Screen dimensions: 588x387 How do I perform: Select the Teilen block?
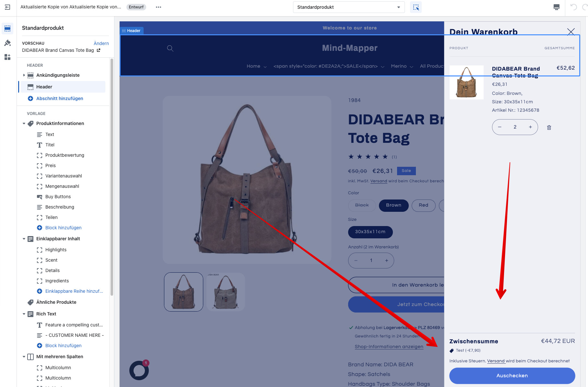(52, 217)
